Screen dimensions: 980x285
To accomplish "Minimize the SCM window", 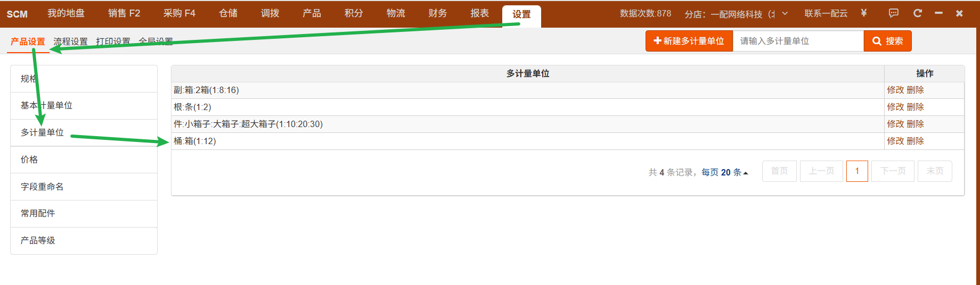I will click(938, 13).
